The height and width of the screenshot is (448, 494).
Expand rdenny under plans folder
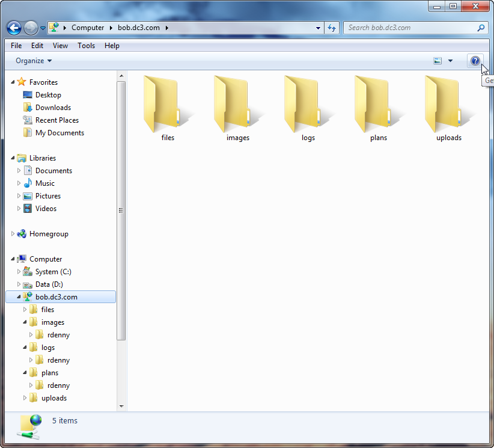coord(31,385)
